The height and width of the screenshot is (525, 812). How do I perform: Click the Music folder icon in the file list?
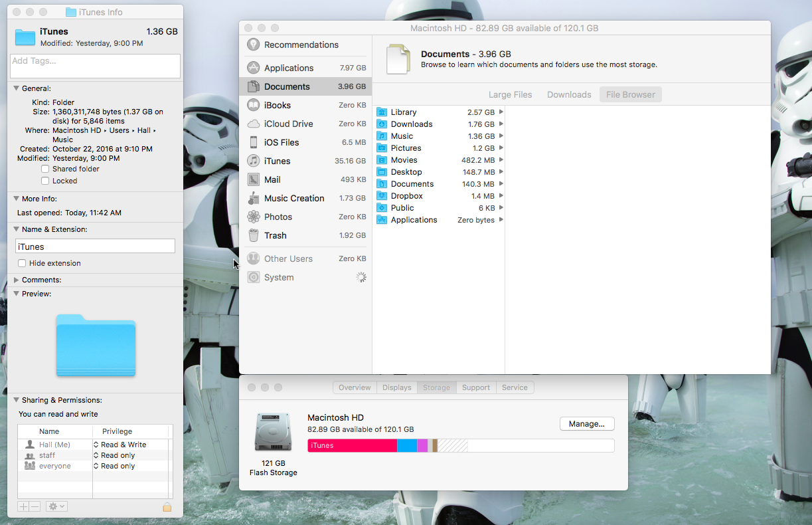tap(382, 136)
